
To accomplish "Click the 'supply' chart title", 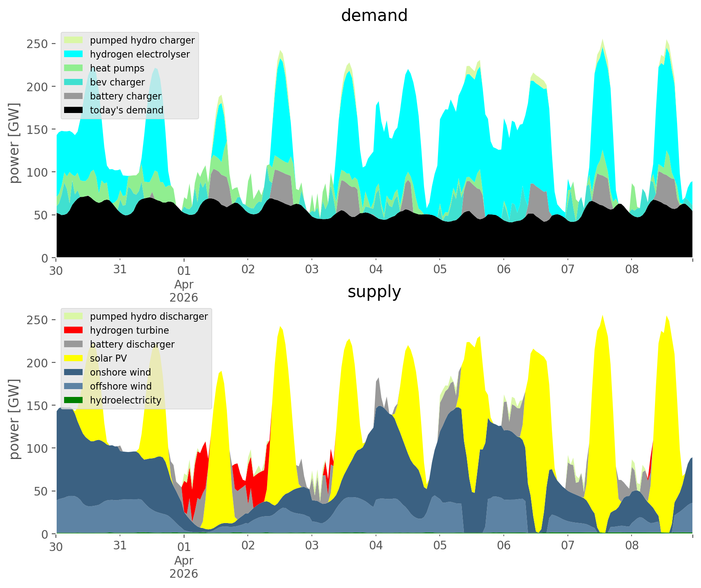I will 374,292.
